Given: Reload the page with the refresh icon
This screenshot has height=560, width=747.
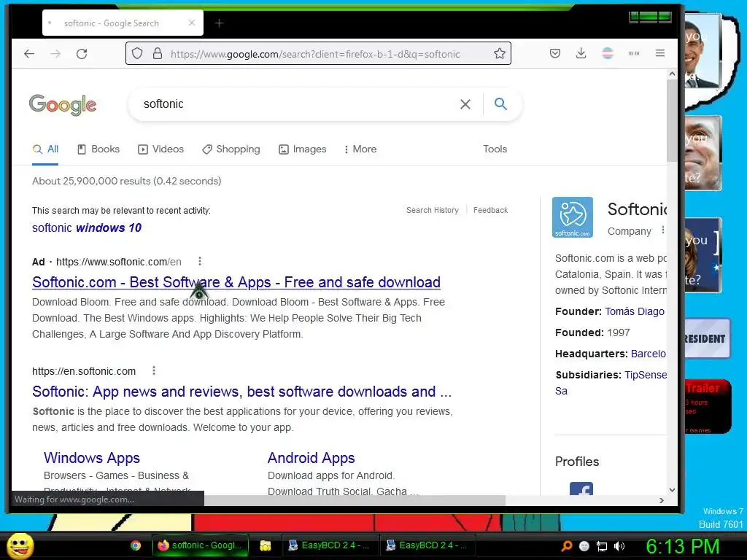Looking at the screenshot, I should (x=82, y=54).
